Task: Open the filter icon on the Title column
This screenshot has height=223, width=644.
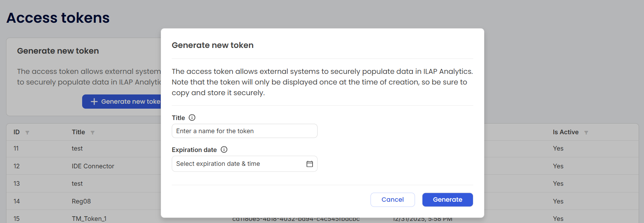Action: coord(93,132)
